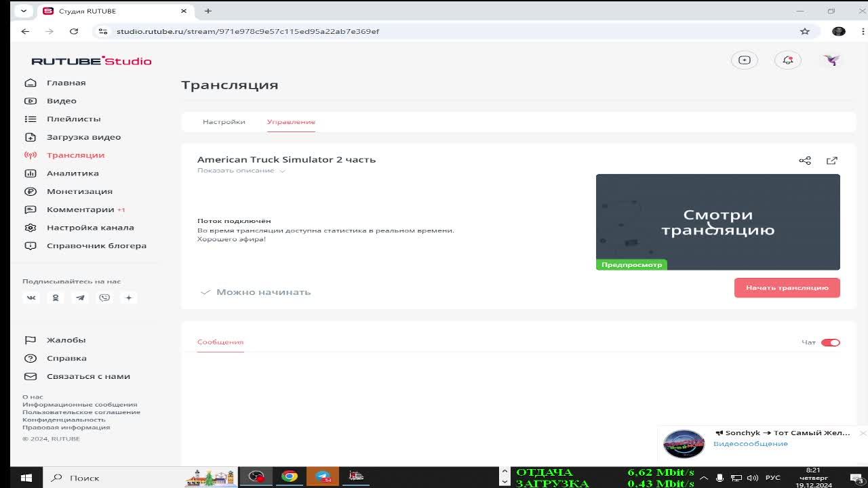Click the address bar URL
This screenshot has height=488, width=868.
[248, 31]
